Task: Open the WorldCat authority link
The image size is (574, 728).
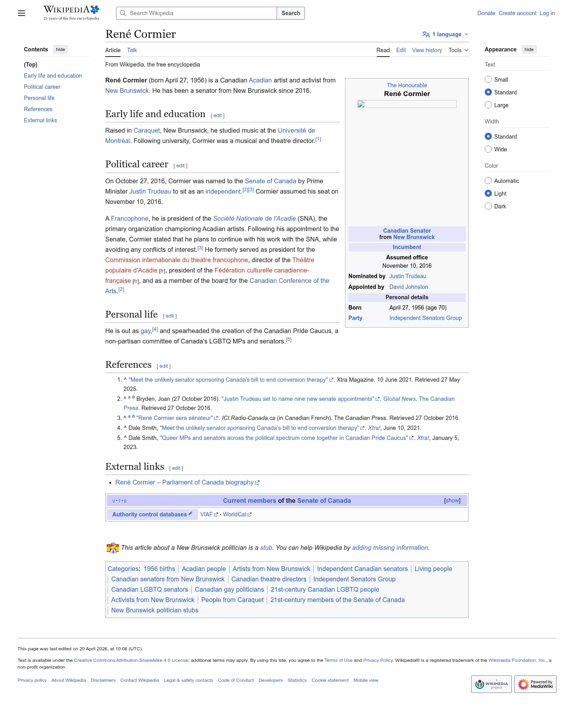Action: point(237,514)
